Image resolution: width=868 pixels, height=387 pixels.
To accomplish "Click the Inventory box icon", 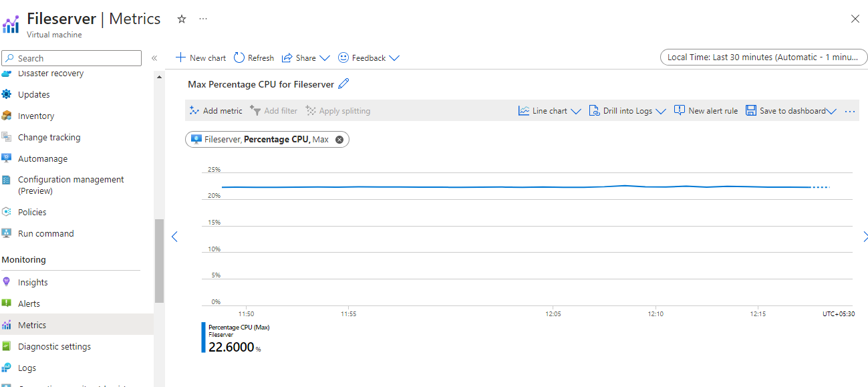I will click(x=7, y=116).
